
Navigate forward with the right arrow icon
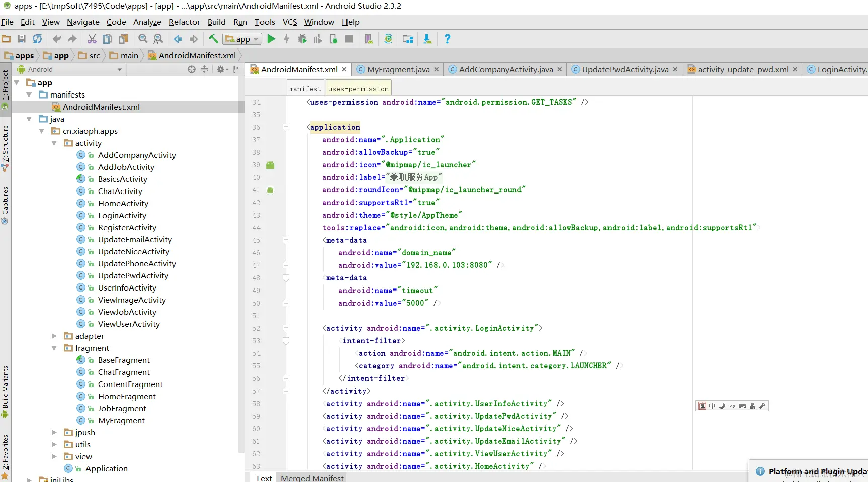[x=194, y=39]
